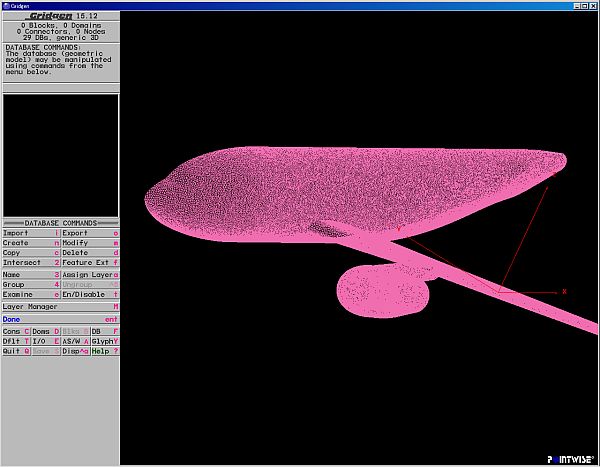Click the Export command button
The width and height of the screenshot is (600, 467).
click(x=90, y=232)
